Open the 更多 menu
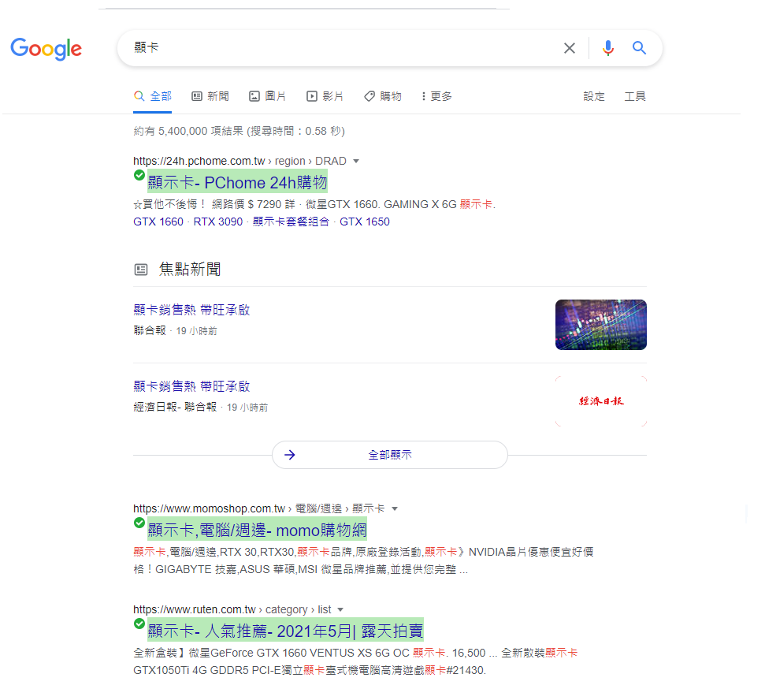The width and height of the screenshot is (765, 700). point(437,97)
